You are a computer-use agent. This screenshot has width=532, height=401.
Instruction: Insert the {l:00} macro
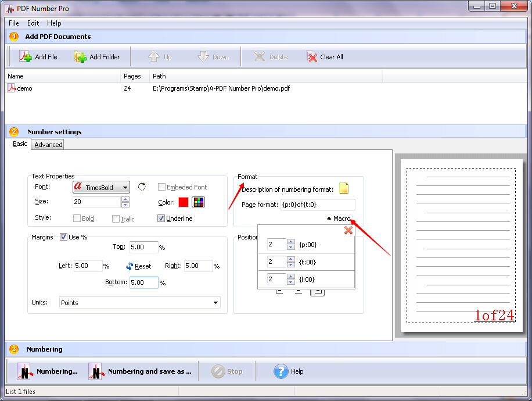tap(307, 280)
